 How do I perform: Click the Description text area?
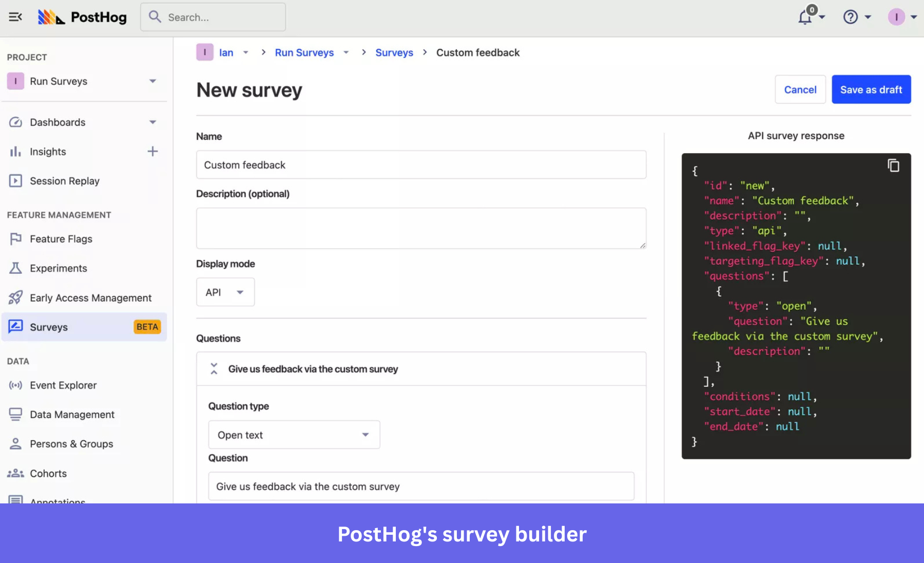(x=421, y=229)
